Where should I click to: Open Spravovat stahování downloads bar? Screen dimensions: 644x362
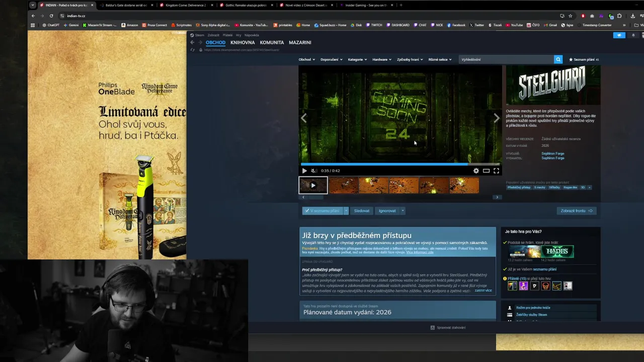click(448, 327)
